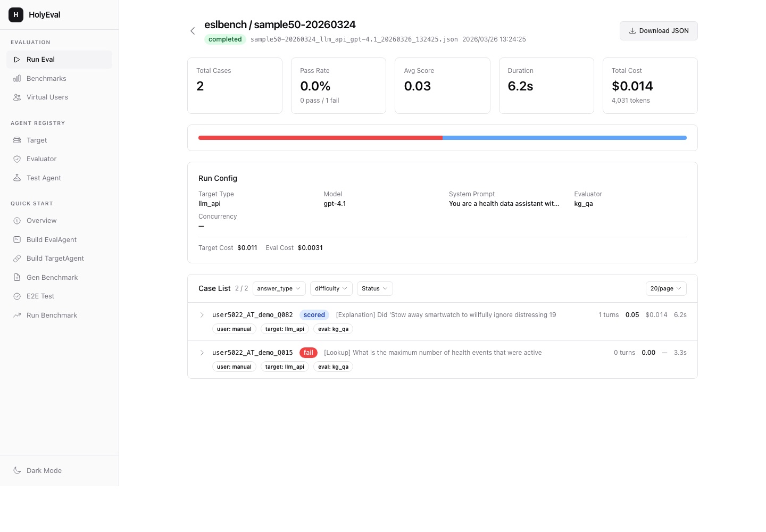Open Target in Agent Registry
The height and width of the screenshot is (532, 766).
(x=59, y=140)
